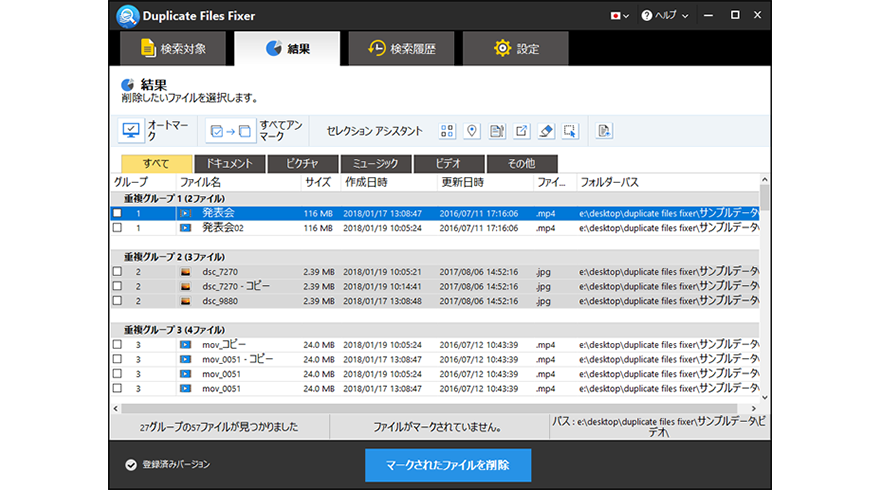The image size is (880, 490).
Task: Click the eraser selection assistant icon
Action: coord(546,131)
